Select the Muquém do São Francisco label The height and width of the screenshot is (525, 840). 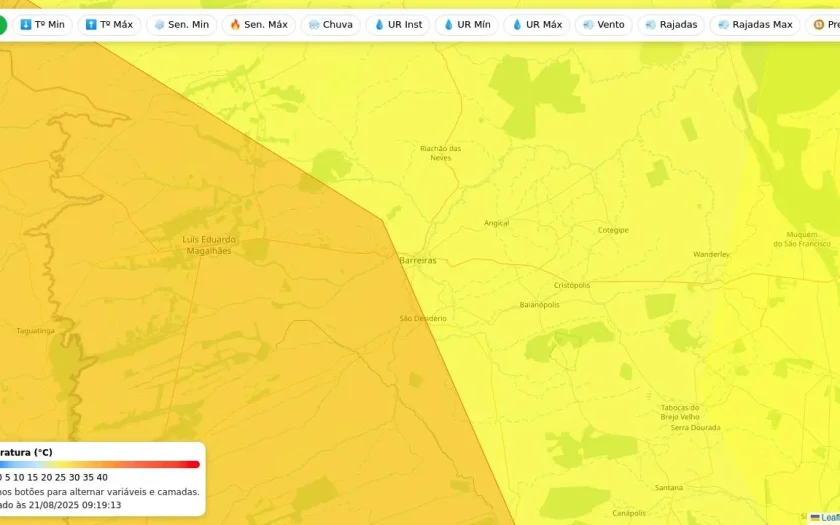[x=801, y=239]
